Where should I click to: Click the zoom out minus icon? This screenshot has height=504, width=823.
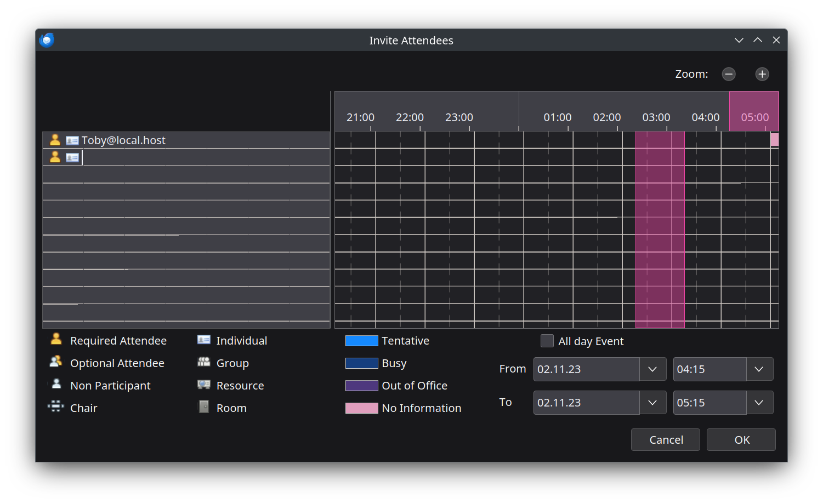[729, 74]
